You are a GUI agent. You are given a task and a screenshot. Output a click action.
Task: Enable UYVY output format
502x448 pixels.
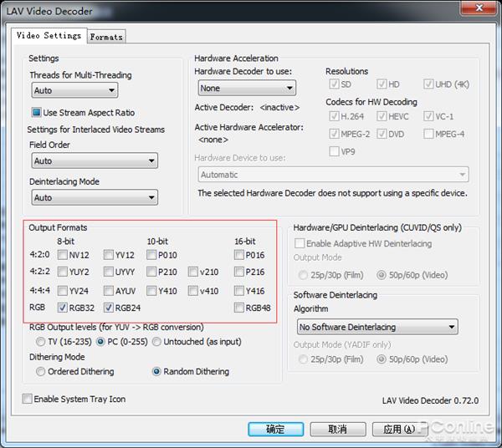click(109, 272)
